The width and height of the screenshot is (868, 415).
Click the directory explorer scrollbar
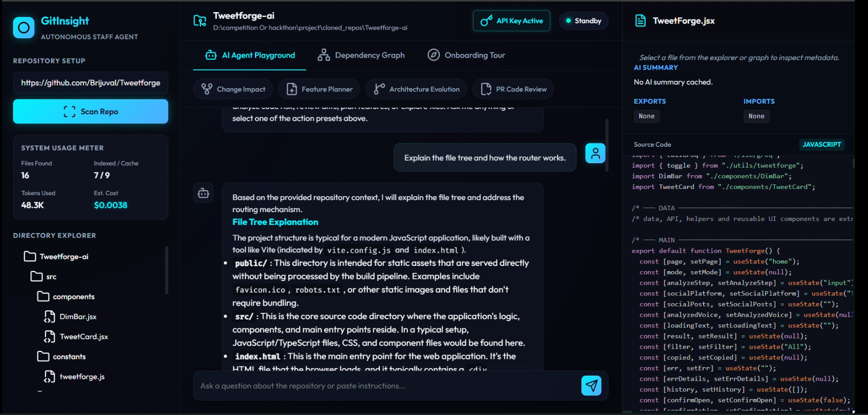[167, 270]
